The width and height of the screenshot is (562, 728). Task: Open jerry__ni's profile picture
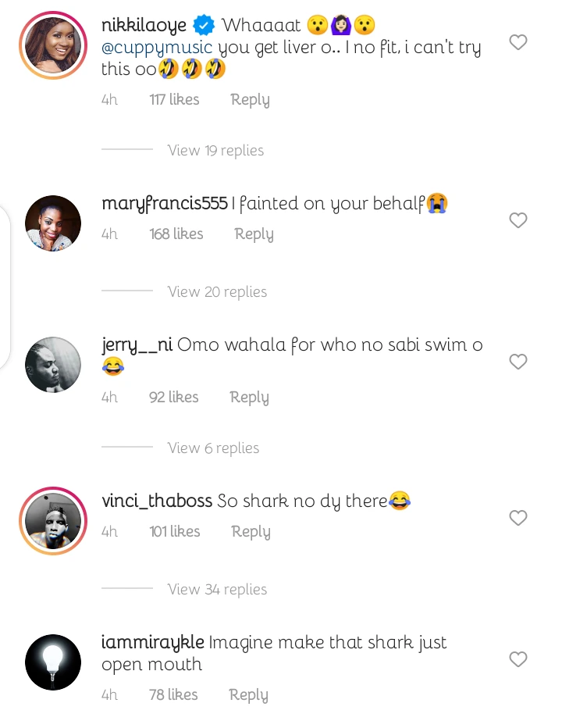point(53,365)
